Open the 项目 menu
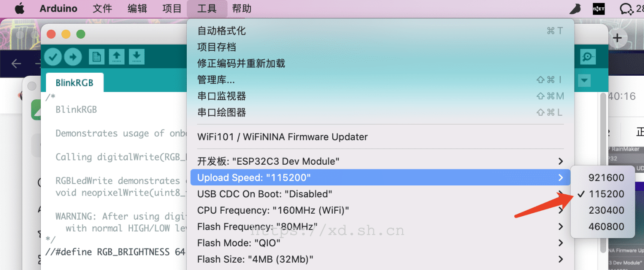This screenshot has height=270, width=644. point(172,9)
